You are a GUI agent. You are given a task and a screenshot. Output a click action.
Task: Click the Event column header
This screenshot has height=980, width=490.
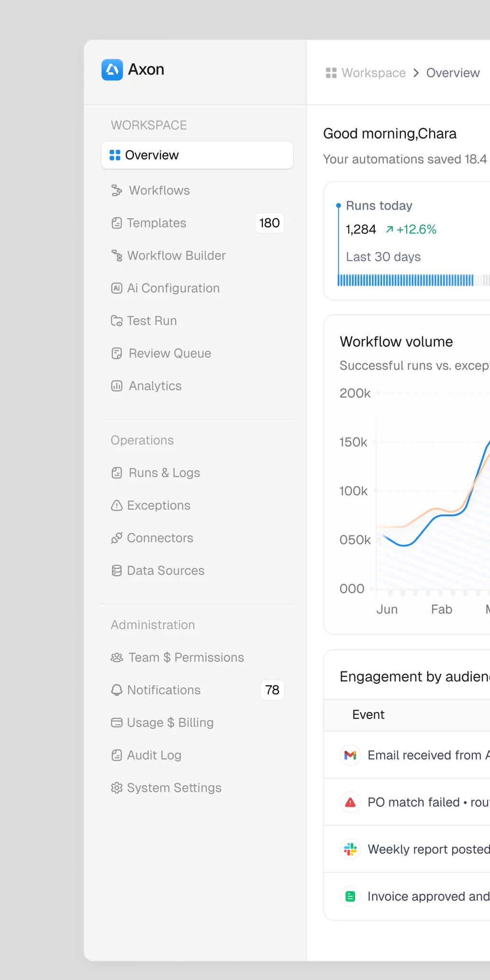click(x=368, y=714)
